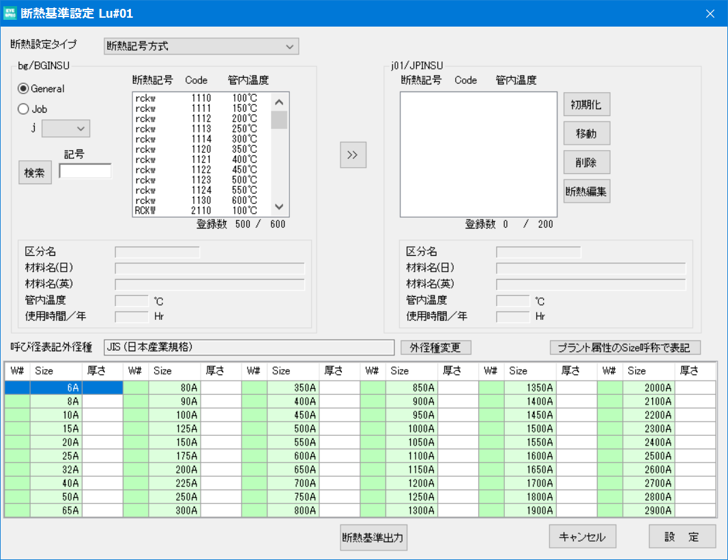Click the 断熱基準出力 button
This screenshot has height=560, width=728.
point(373,537)
